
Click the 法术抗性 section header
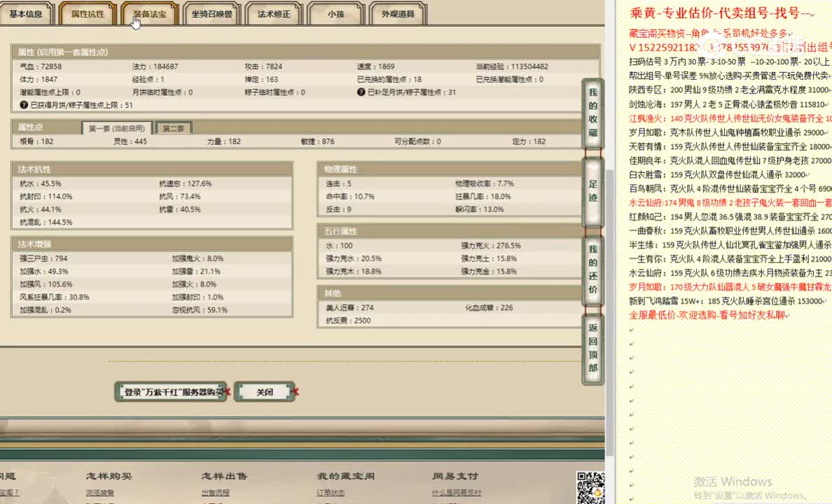[152, 169]
